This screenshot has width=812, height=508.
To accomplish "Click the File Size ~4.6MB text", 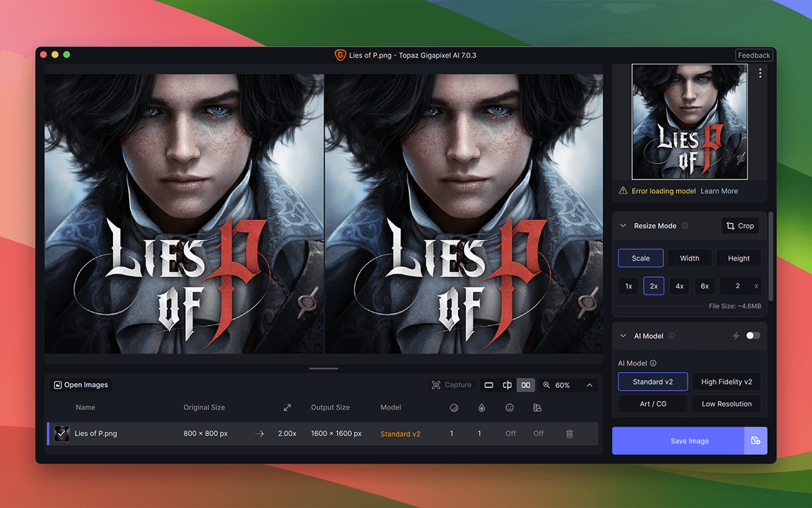I will [735, 306].
